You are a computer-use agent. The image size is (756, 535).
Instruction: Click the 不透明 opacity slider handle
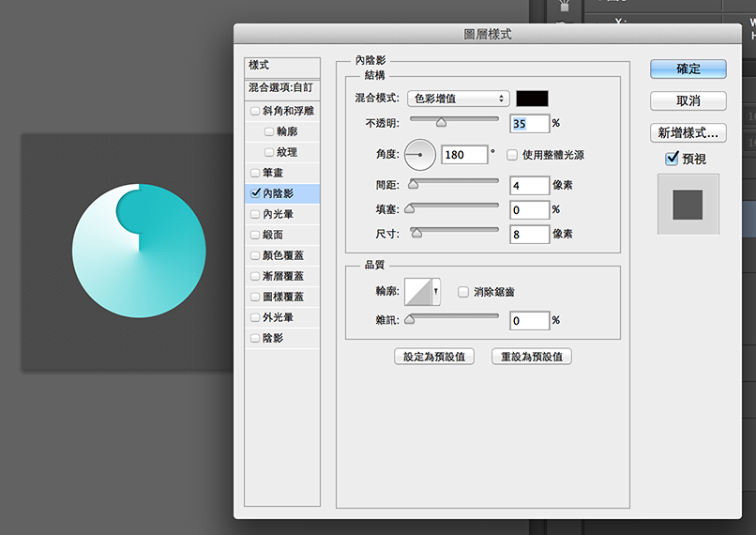tap(441, 122)
